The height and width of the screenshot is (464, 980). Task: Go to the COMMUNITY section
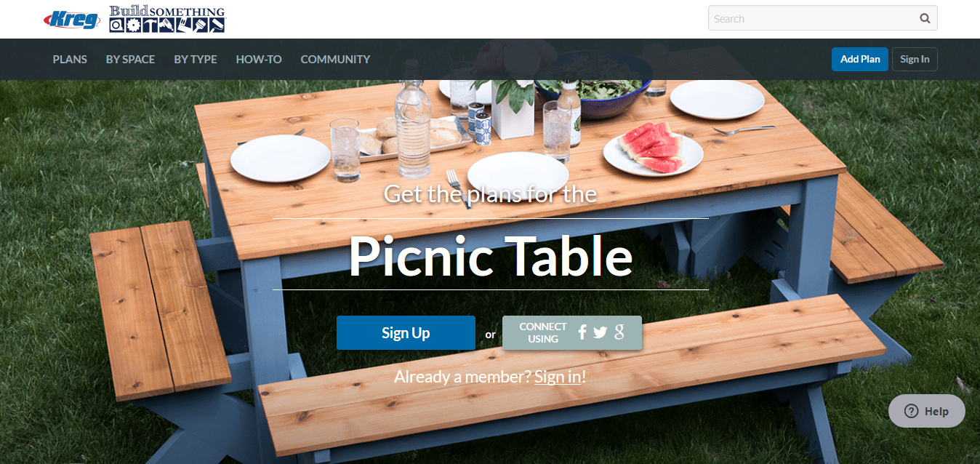pyautogui.click(x=335, y=59)
